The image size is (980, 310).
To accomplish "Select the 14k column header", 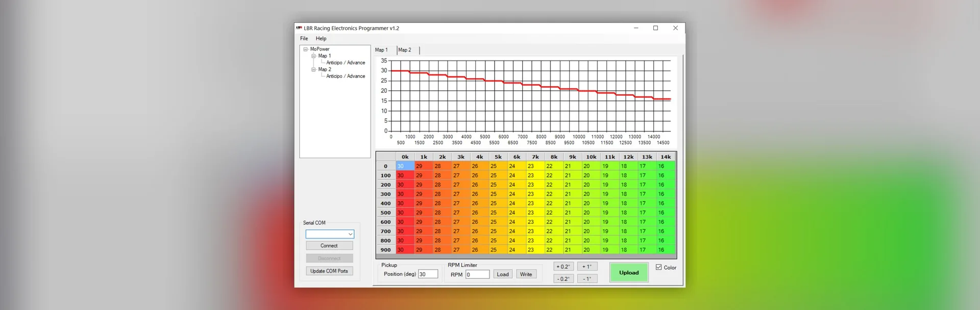I will click(666, 157).
